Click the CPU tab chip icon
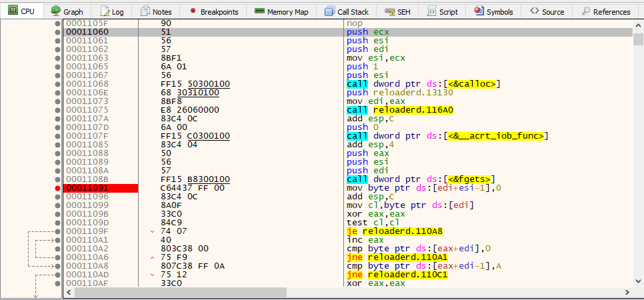 [x=13, y=11]
